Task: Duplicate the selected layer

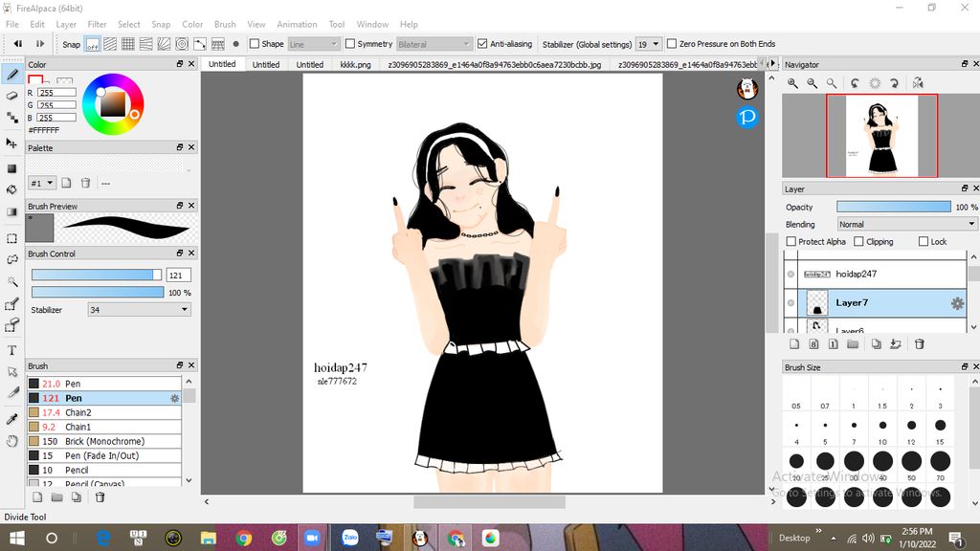Action: (x=877, y=344)
